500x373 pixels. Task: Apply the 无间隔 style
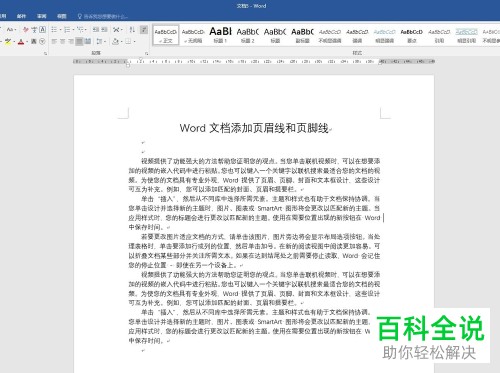point(193,35)
